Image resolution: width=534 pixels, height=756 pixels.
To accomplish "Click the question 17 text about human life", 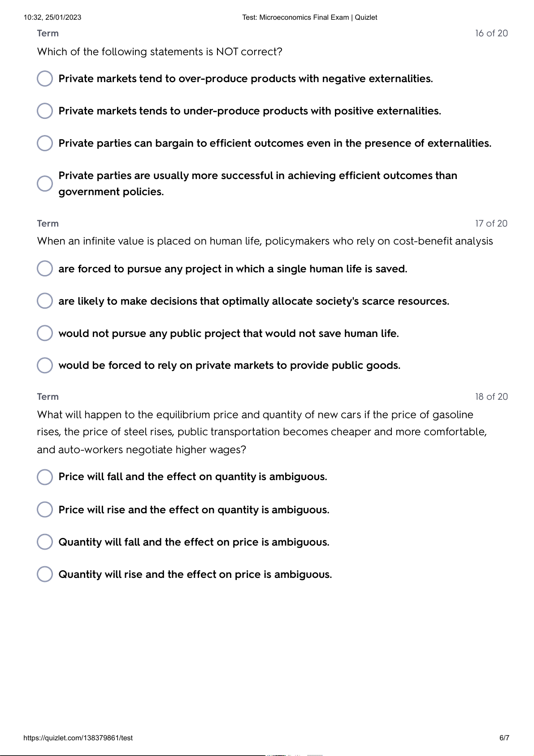I will pos(265,241).
